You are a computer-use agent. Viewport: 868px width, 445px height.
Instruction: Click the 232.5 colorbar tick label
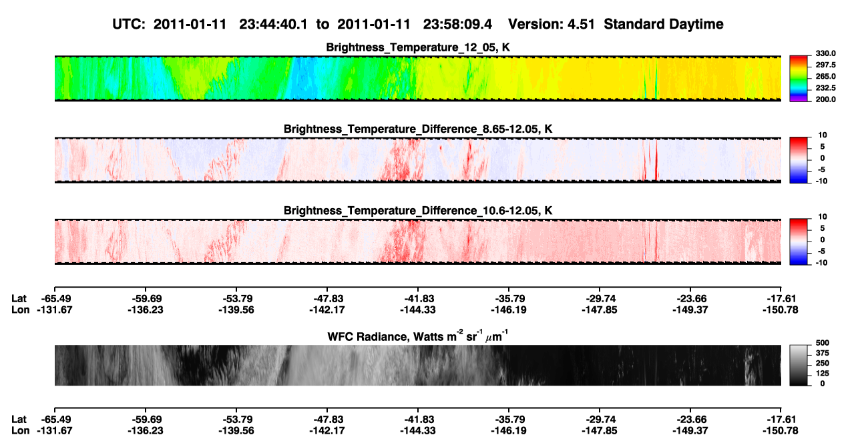pos(825,87)
